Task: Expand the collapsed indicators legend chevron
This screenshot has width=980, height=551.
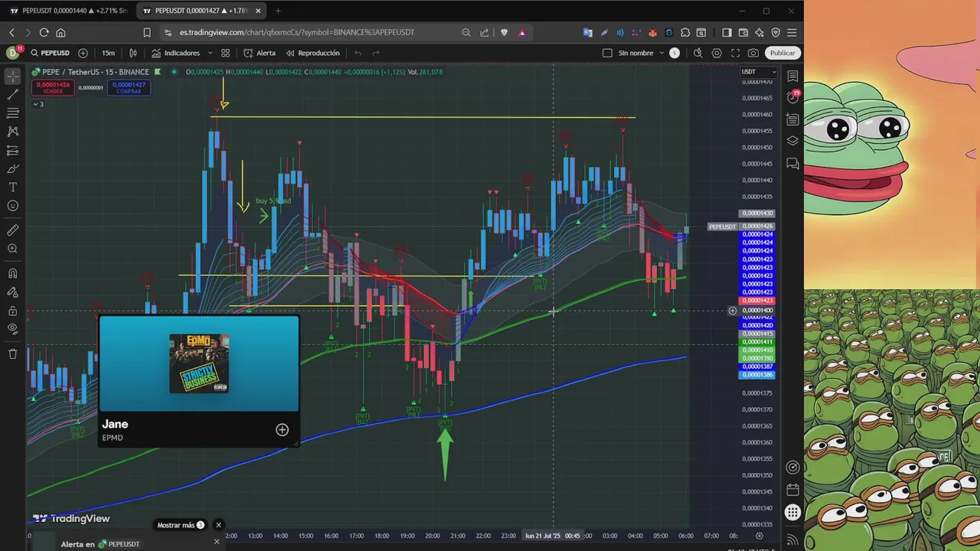Action: 38,104
